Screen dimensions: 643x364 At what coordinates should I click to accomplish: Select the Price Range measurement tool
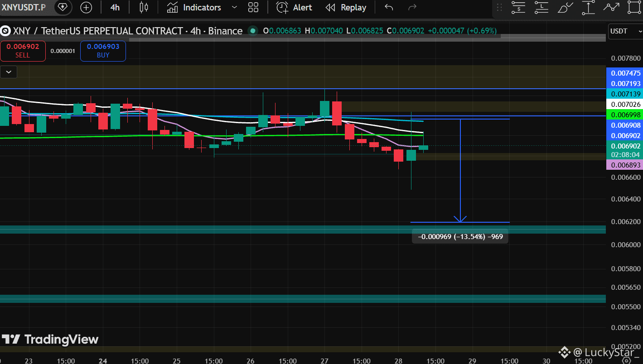pos(588,7)
